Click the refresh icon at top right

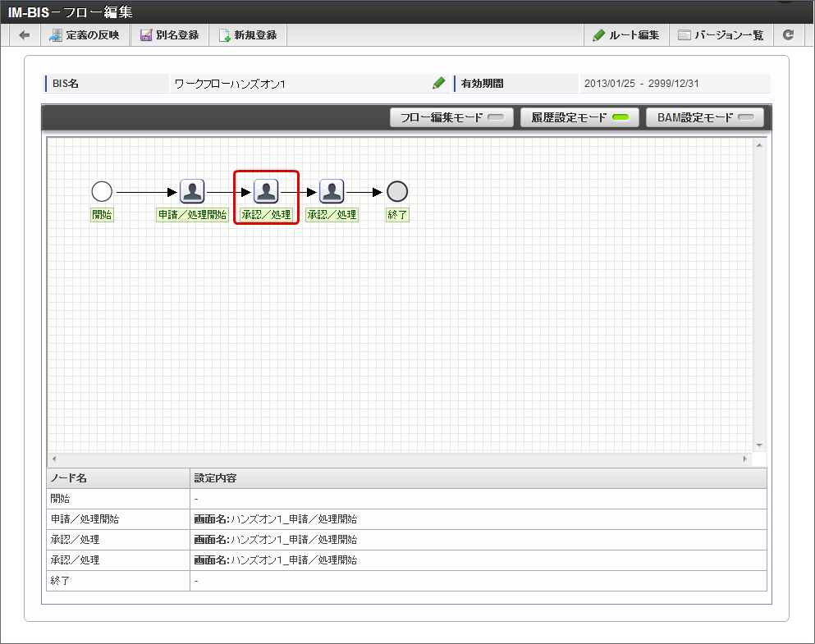pos(789,35)
